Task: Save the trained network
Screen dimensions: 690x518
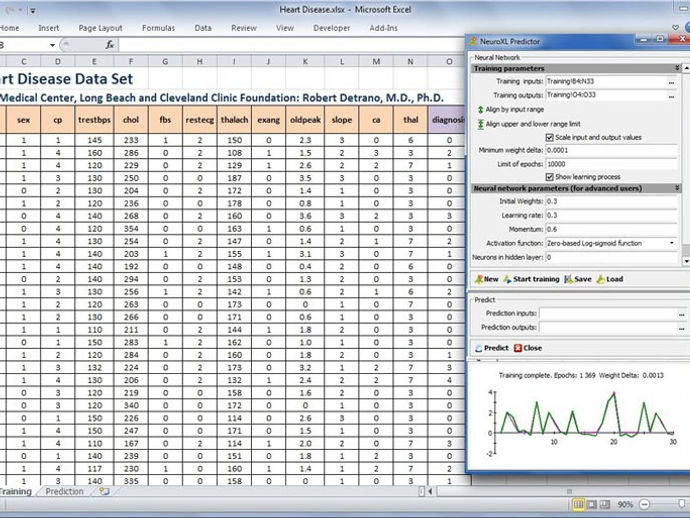Action: pyautogui.click(x=578, y=279)
